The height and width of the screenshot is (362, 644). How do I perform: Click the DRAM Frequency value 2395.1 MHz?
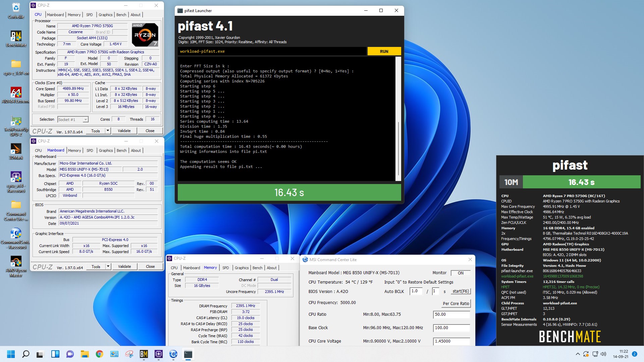tap(246, 306)
